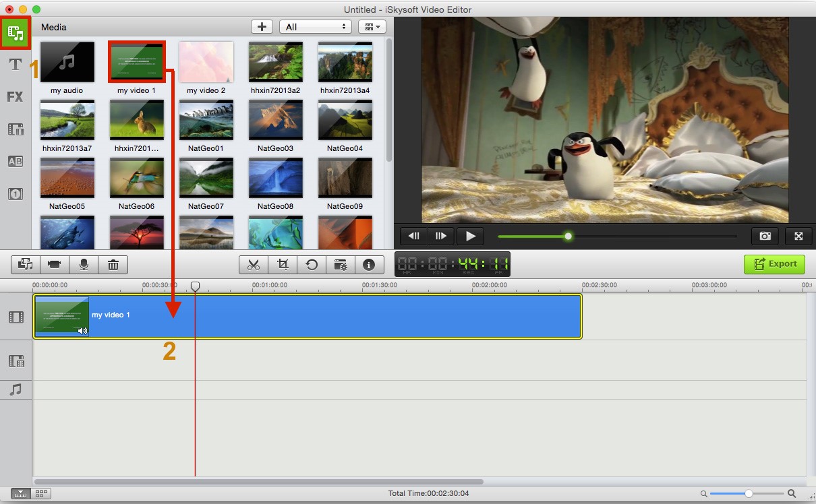This screenshot has width=816, height=504.
Task: Click the zoom out magnifier icon
Action: [x=703, y=494]
